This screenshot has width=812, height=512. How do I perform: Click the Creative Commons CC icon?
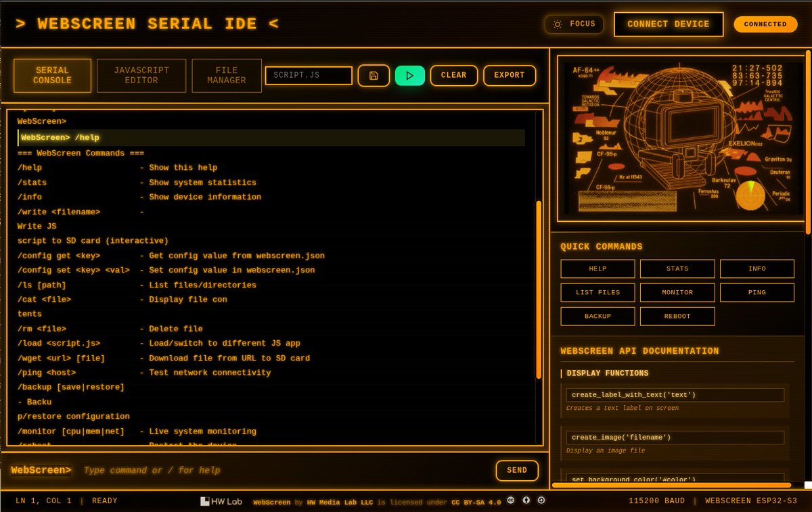pos(511,501)
